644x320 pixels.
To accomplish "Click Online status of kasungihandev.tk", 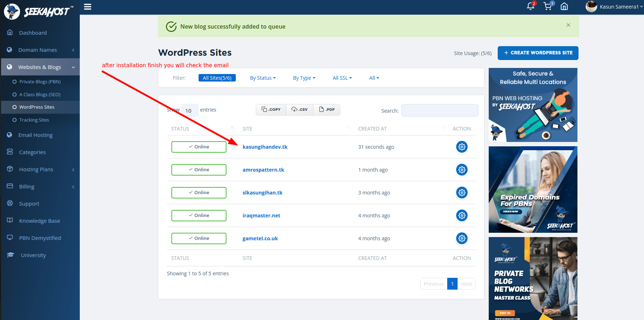I will coord(199,147).
